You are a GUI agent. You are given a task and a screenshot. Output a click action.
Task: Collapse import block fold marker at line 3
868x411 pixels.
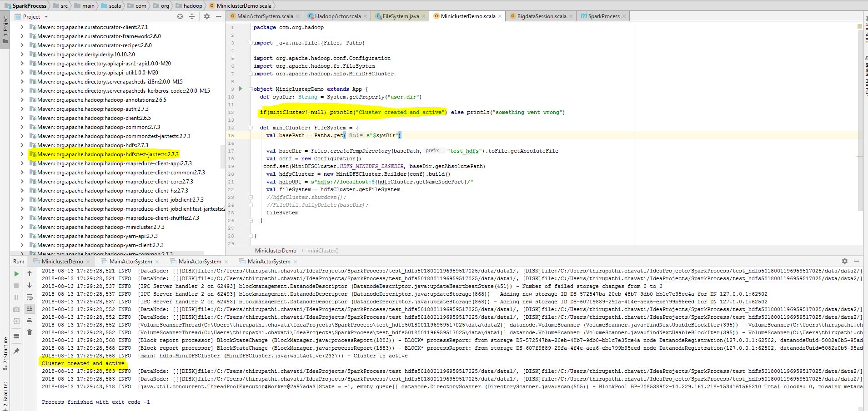click(x=250, y=43)
